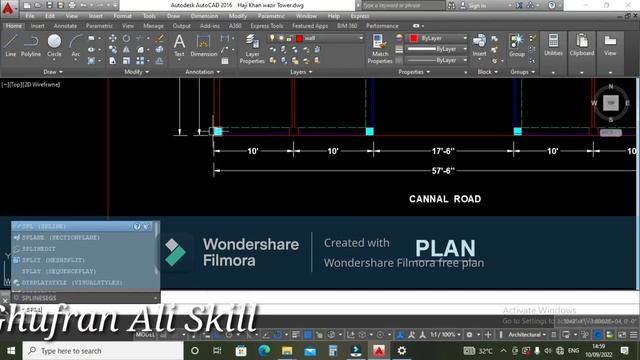Open the Dimension tool

click(x=203, y=45)
